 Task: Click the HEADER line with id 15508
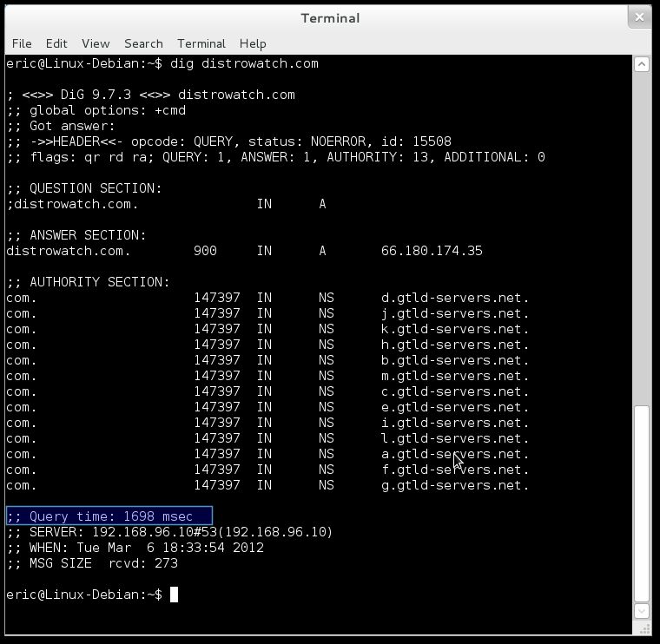(x=229, y=141)
